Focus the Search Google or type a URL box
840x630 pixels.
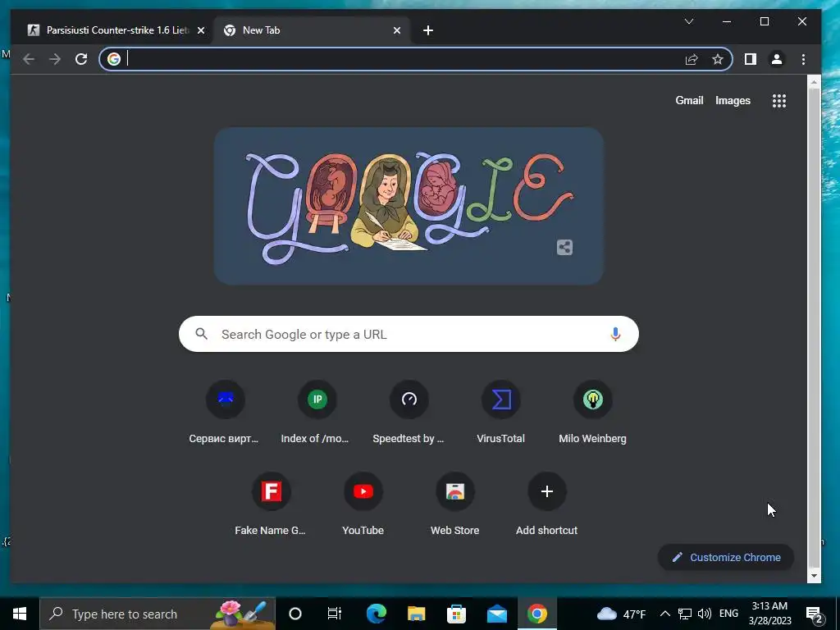click(409, 335)
